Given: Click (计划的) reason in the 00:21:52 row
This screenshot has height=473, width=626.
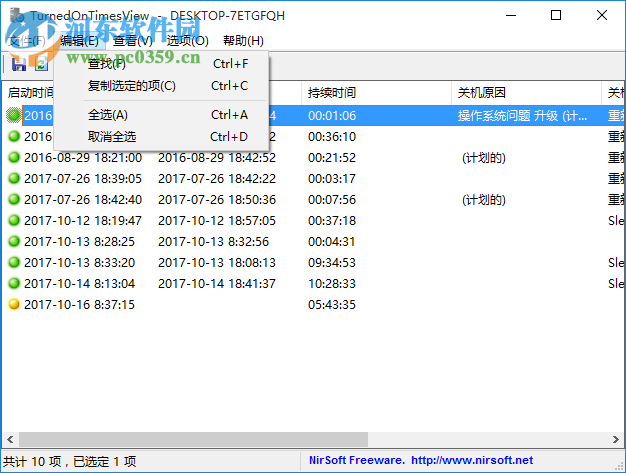Looking at the screenshot, I should (483, 158).
